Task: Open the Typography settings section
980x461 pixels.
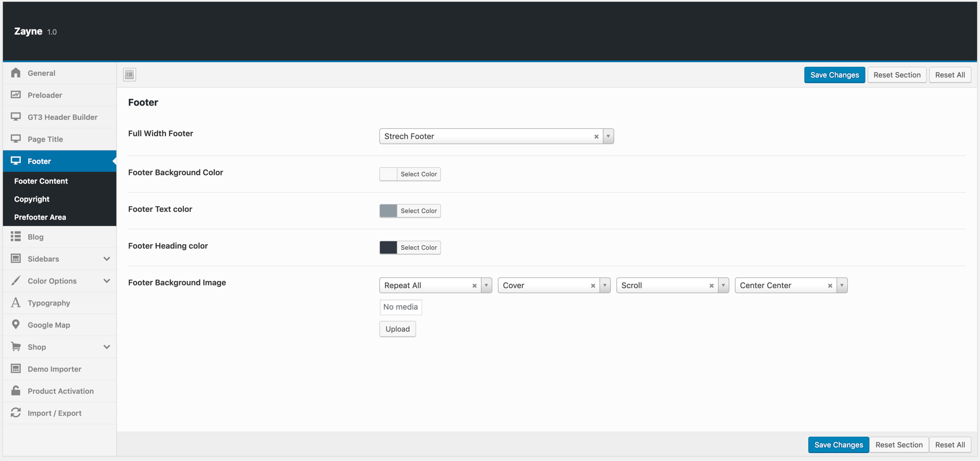Action: click(59, 303)
